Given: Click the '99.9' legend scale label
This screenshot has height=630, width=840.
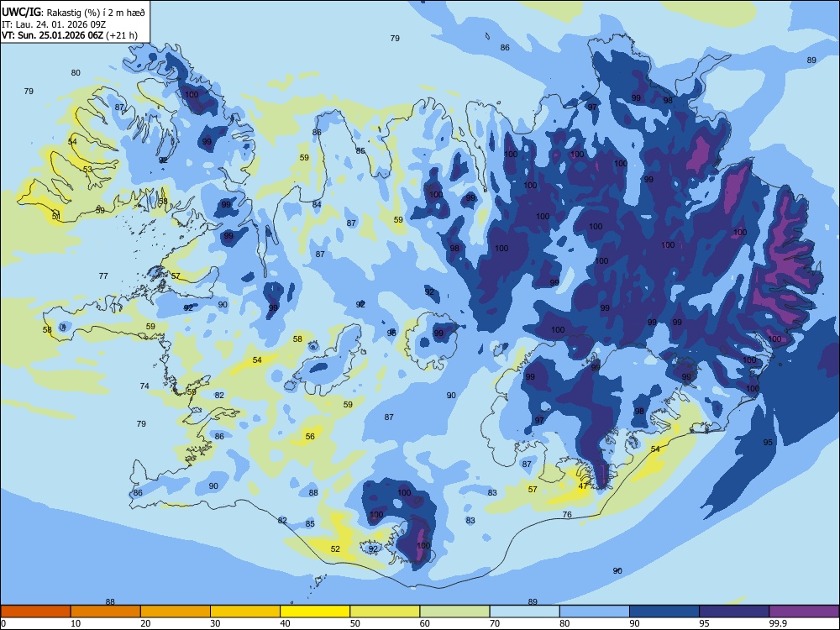Looking at the screenshot, I should (x=777, y=623).
